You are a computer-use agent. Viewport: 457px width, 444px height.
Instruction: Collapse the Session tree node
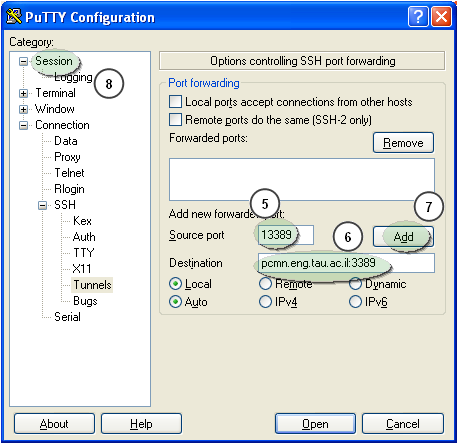point(23,61)
